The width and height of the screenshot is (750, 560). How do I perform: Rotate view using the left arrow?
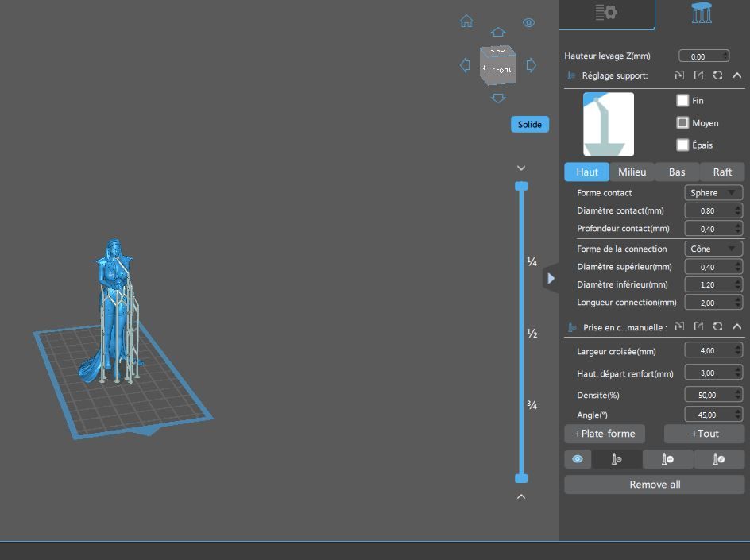pos(465,65)
